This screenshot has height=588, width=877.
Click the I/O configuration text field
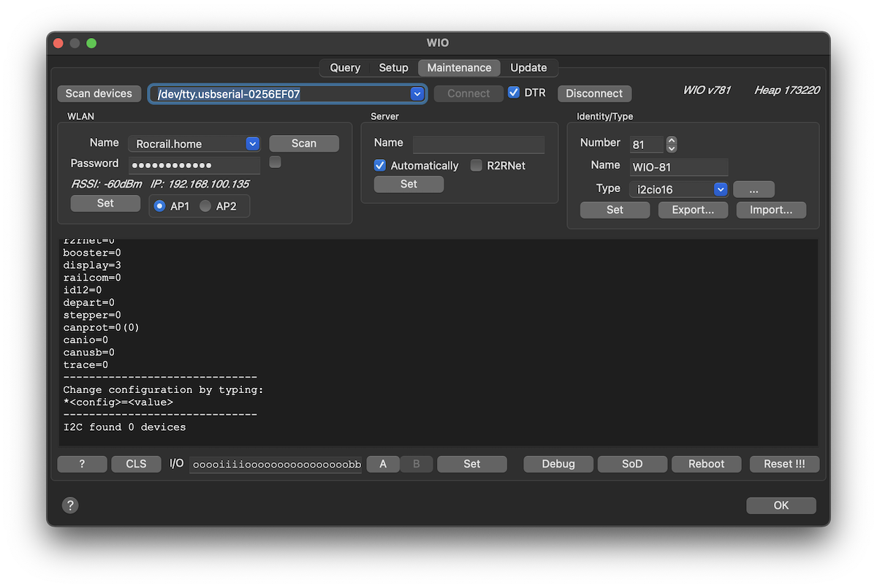click(276, 465)
